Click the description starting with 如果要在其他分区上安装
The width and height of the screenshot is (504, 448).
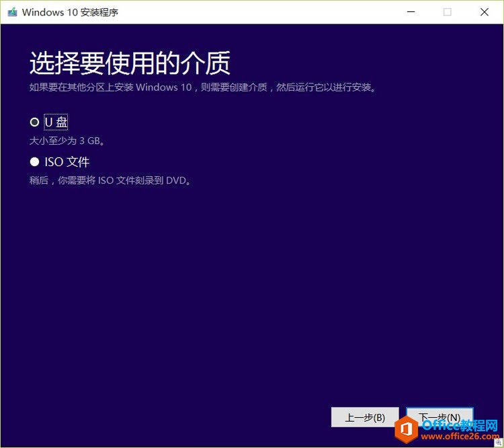[203, 87]
